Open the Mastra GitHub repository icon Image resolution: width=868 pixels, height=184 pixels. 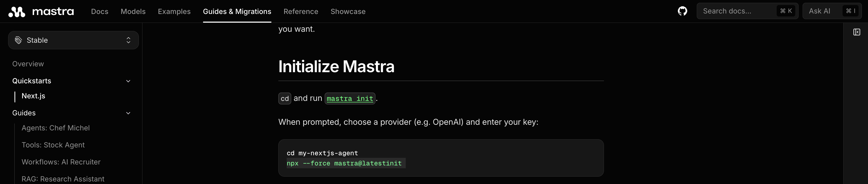[x=682, y=11]
